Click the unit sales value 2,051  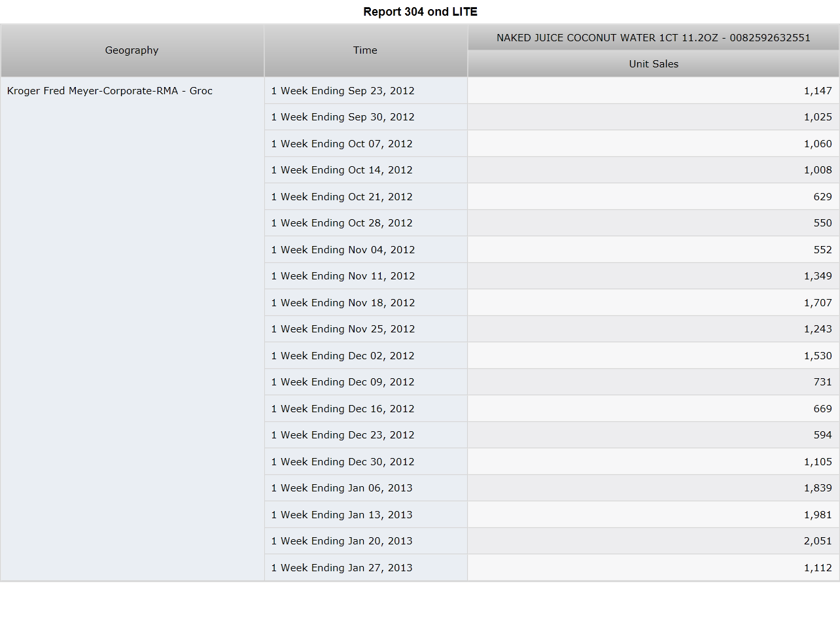818,541
